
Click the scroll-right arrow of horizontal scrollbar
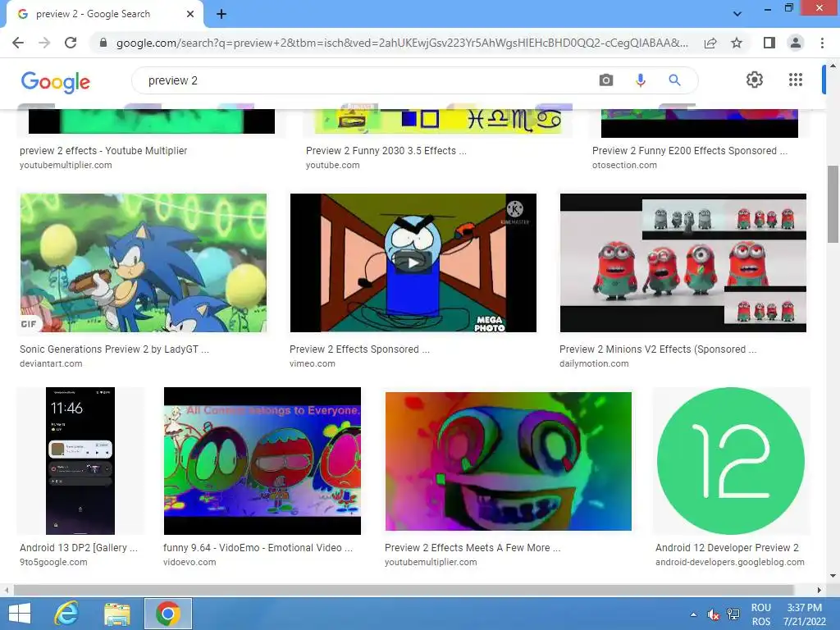coord(819,590)
